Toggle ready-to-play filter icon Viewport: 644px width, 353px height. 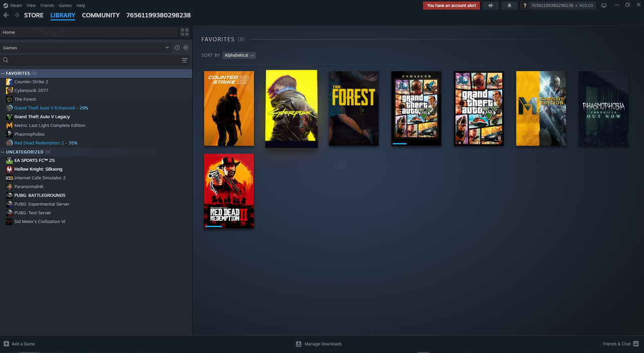click(186, 48)
